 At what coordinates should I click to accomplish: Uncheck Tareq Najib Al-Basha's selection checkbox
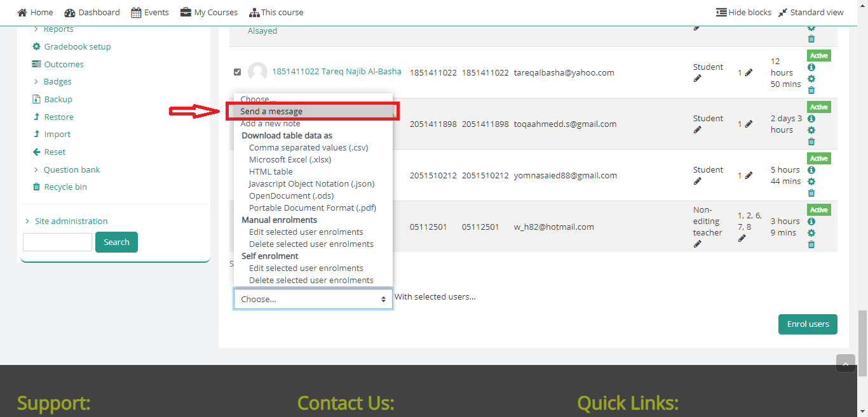click(x=238, y=72)
